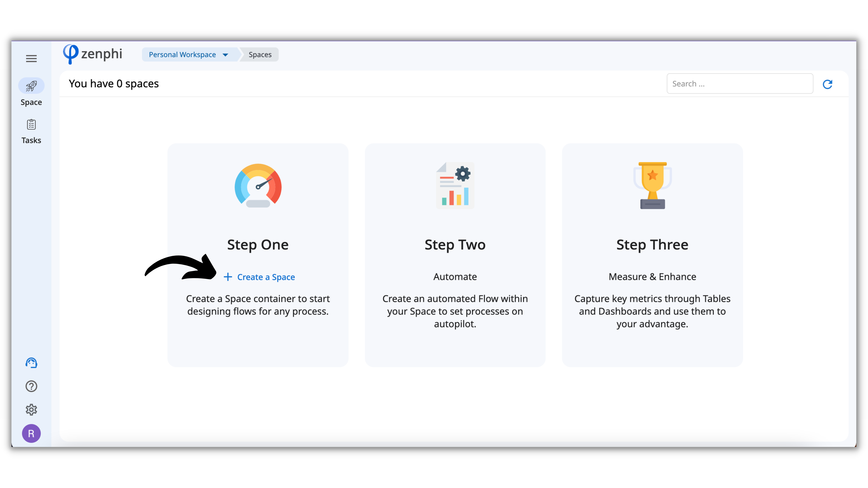Select the Spaces breadcrumb item
Viewport: 868px width, 488px height.
[x=260, y=55]
